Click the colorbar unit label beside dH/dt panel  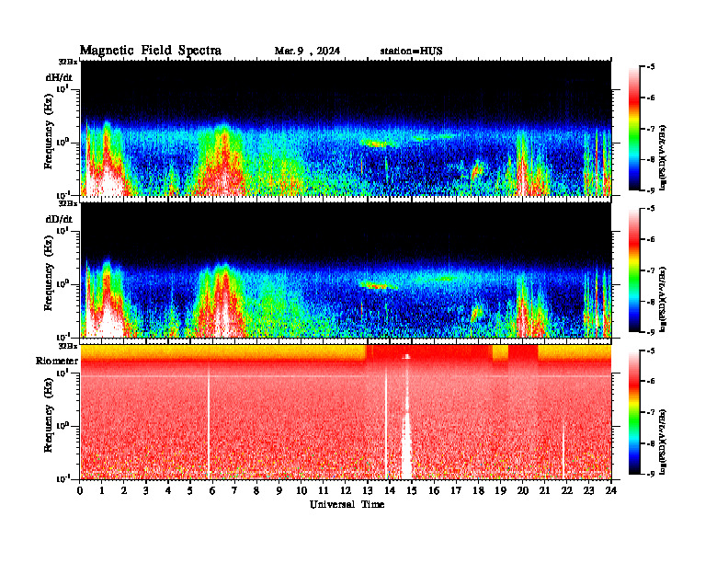(x=663, y=157)
